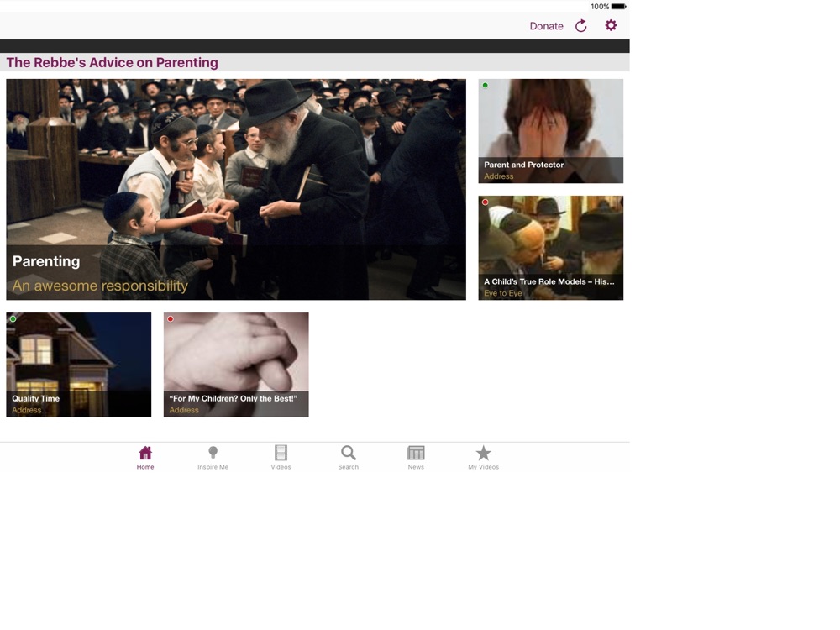Click the battery indicator in status bar
840x630 pixels.
click(619, 7)
